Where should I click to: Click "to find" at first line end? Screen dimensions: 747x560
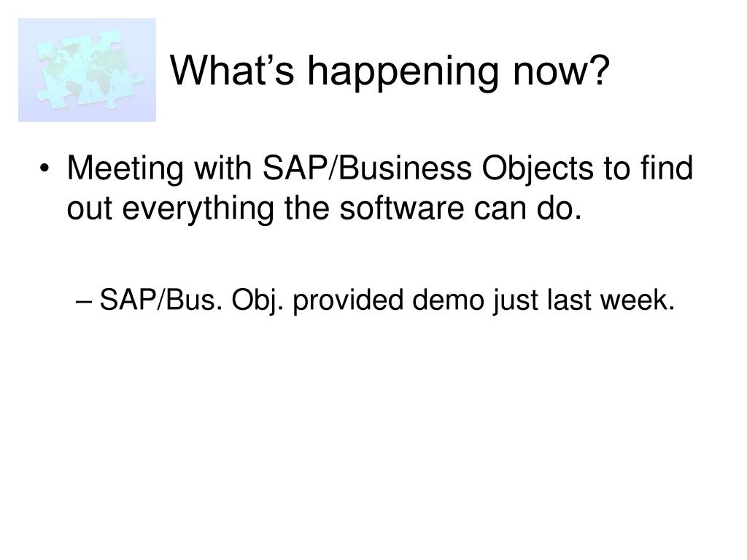click(649, 168)
